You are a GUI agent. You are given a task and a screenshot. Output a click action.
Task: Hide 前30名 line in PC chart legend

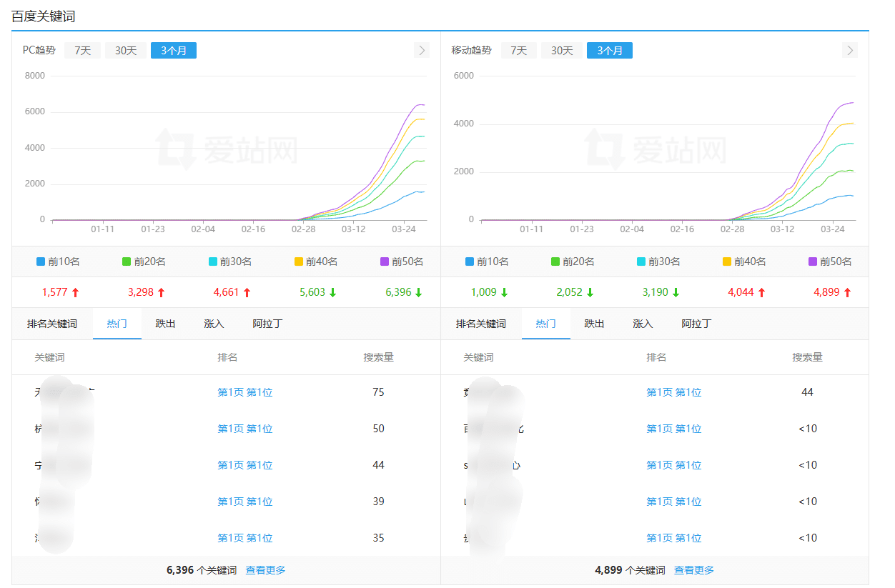click(229, 261)
